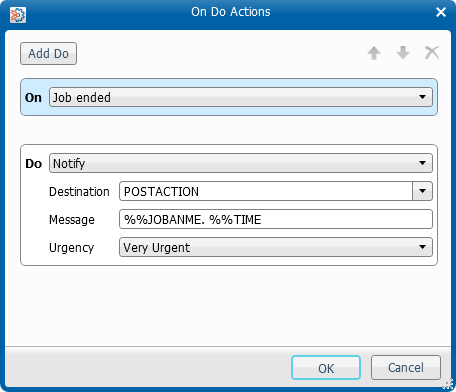
Task: Click the Very Urgent combo box text
Action: [x=157, y=247]
